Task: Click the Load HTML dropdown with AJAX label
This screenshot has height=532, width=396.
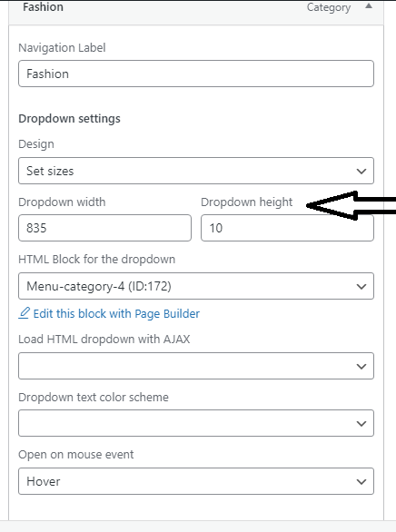Action: point(104,340)
